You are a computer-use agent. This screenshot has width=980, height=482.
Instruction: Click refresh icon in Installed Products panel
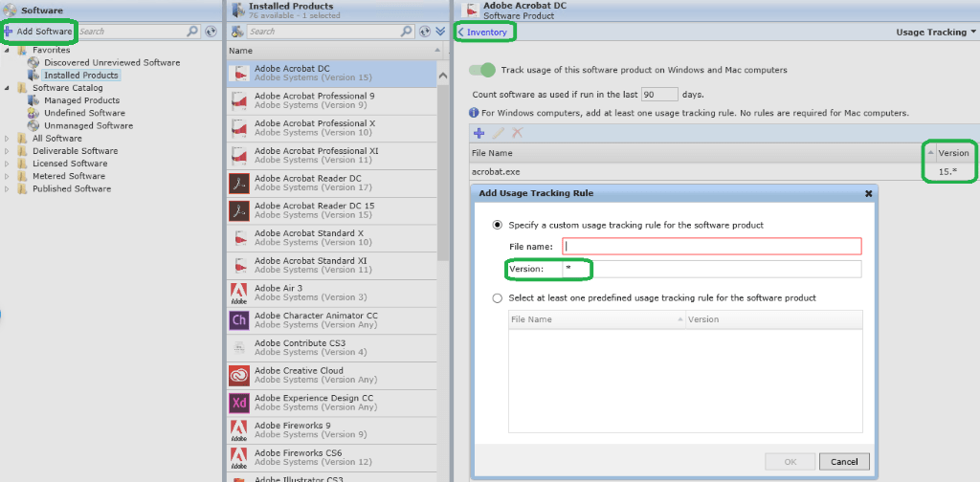(x=424, y=32)
